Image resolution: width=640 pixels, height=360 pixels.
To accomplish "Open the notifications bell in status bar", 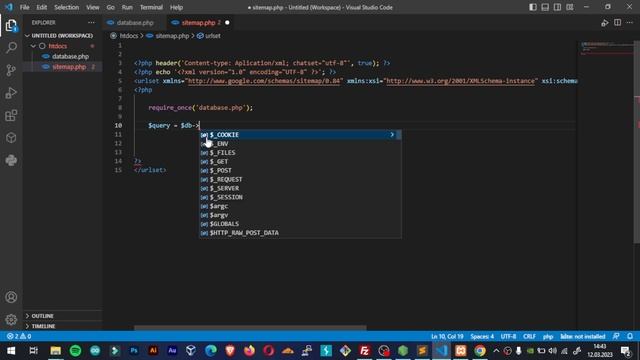I will tap(630, 336).
